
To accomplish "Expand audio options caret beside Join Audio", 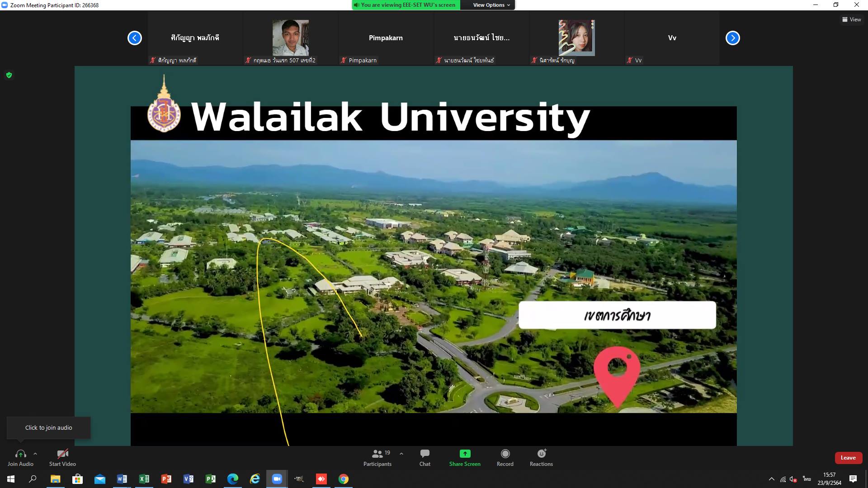I will click(x=35, y=454).
